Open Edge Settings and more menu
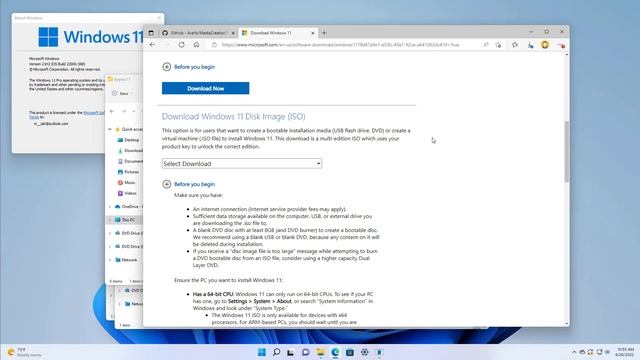The height and width of the screenshot is (360, 640). 561,45
